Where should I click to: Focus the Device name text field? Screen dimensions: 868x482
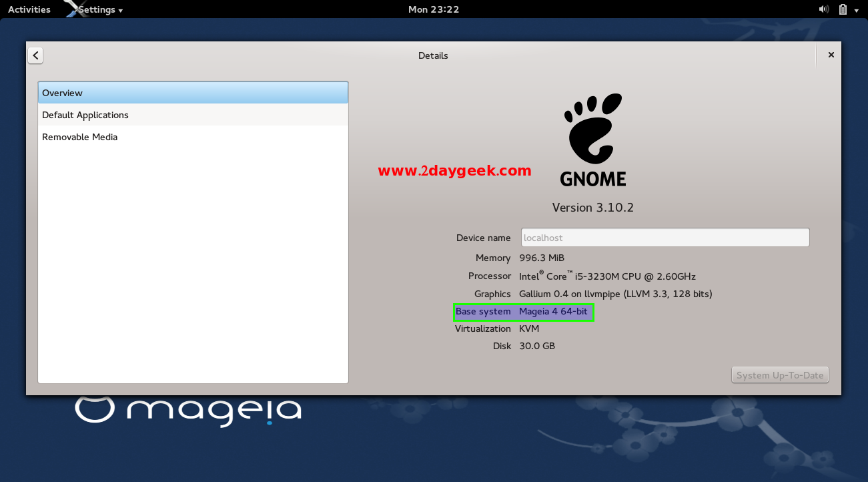pos(665,238)
